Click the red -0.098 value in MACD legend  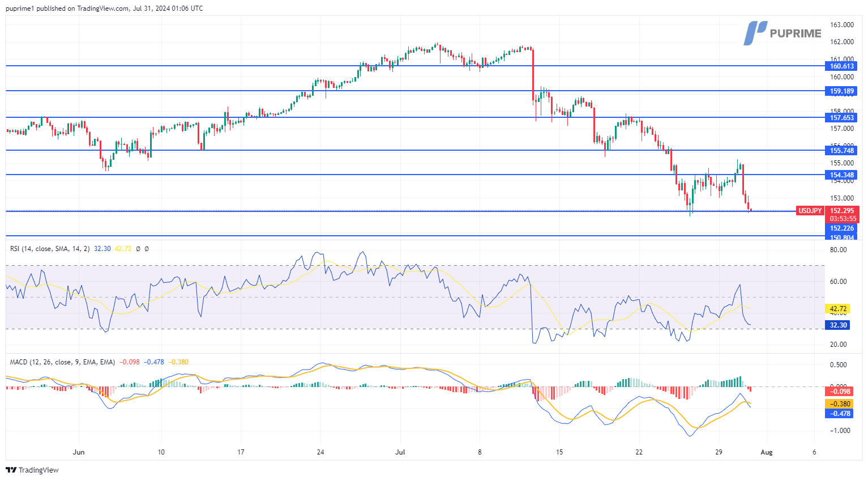[x=130, y=362]
